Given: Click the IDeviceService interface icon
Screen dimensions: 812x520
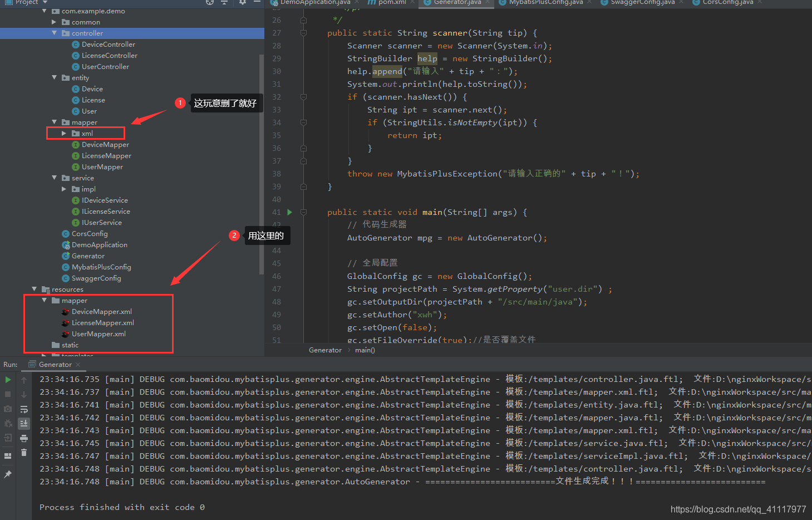Looking at the screenshot, I should point(76,200).
